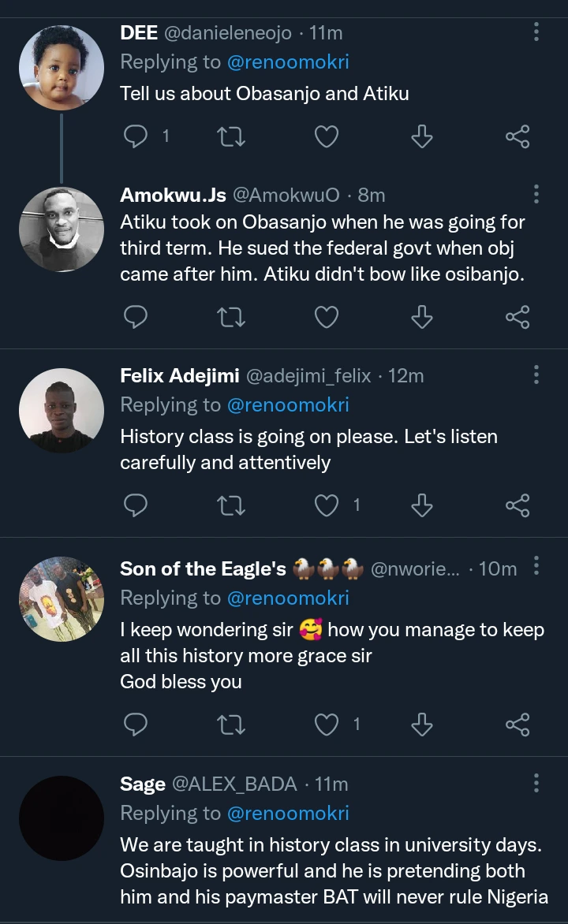568x924 pixels.
Task: Open more options on Sage's tweet
Action: point(536,784)
